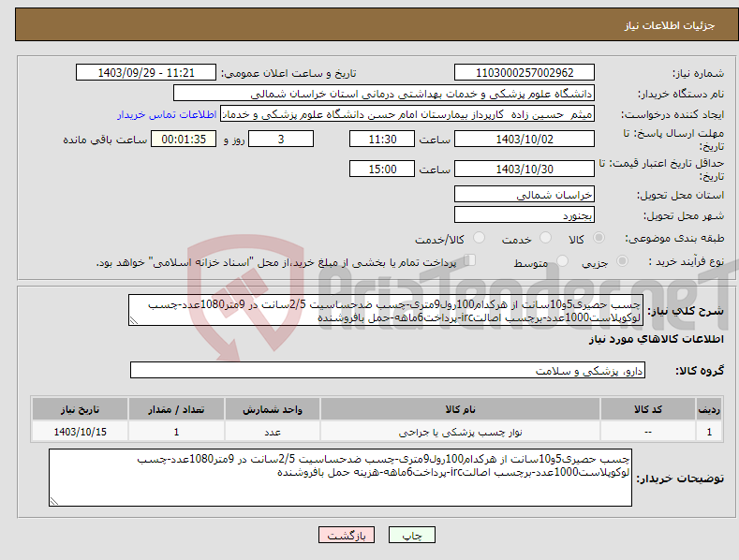Click the response deadline time 11:30
This screenshot has height=560, width=739.
point(382,139)
